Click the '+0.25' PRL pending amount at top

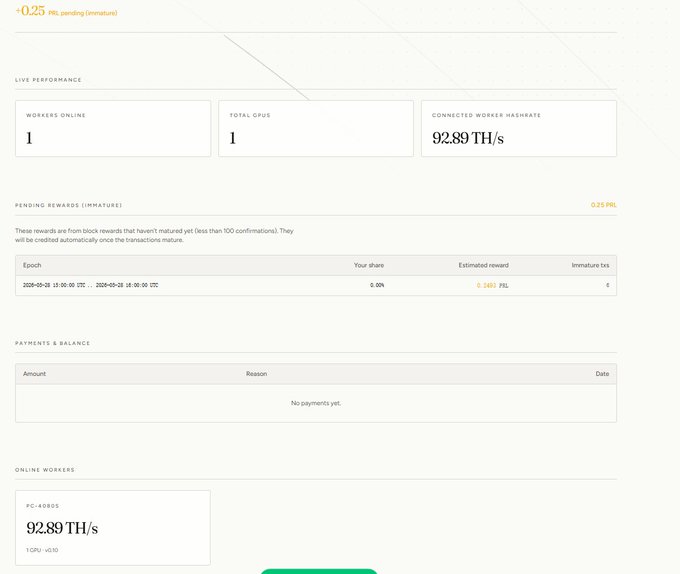tap(30, 11)
